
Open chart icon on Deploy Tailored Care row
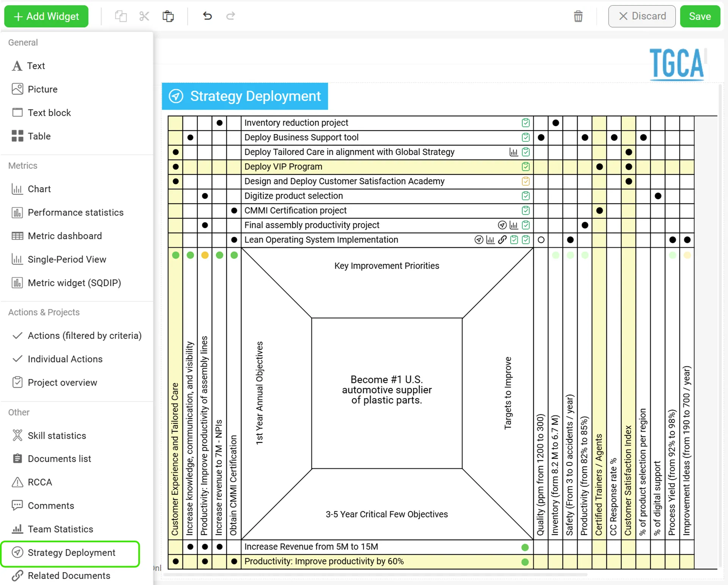(513, 152)
